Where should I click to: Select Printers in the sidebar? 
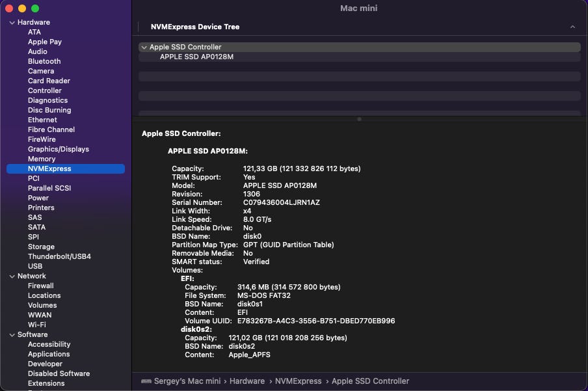tap(41, 208)
